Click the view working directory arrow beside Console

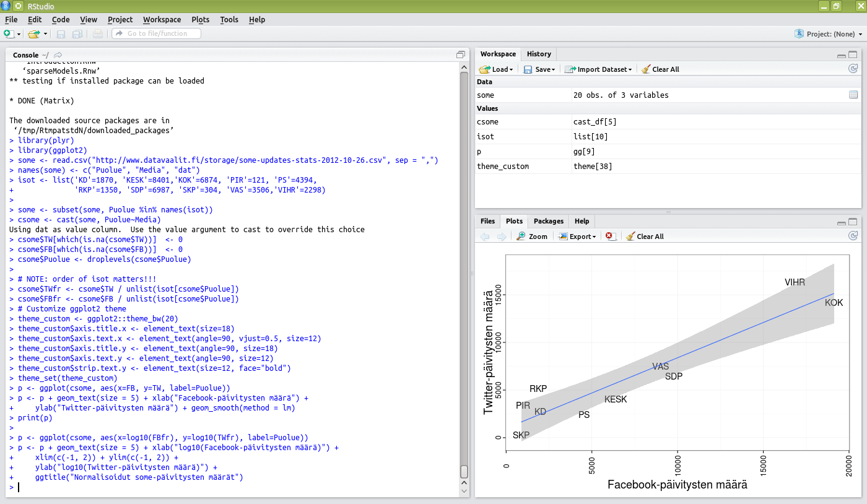[58, 55]
